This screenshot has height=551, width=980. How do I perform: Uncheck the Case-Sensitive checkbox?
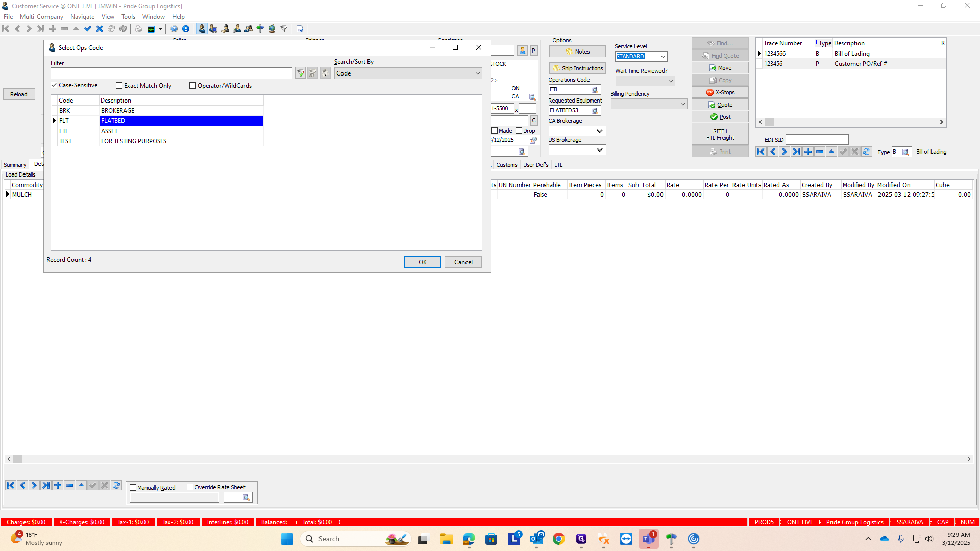click(x=54, y=85)
